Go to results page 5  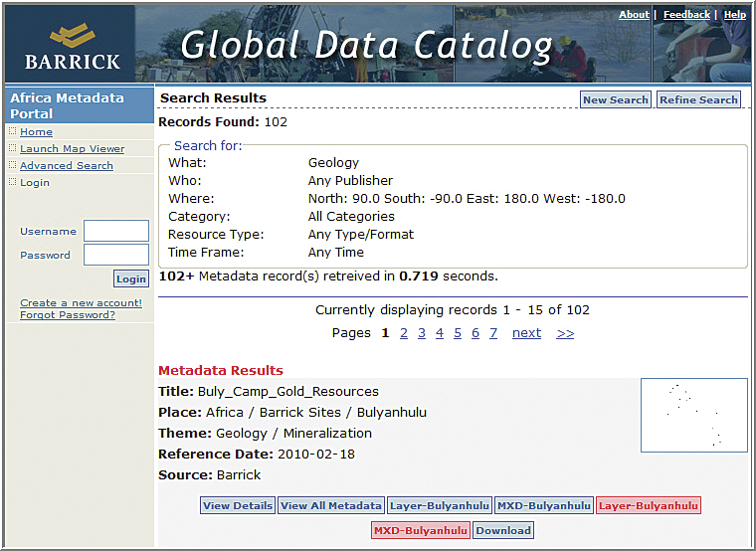point(458,333)
